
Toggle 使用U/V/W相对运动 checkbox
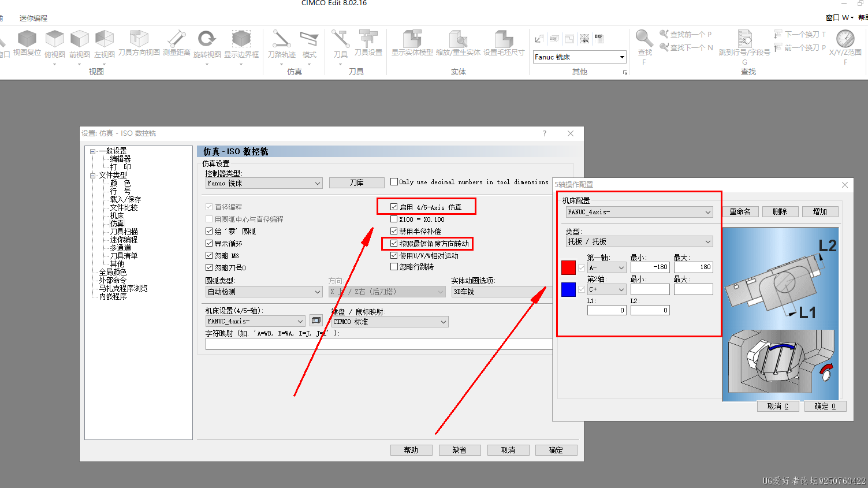(394, 255)
